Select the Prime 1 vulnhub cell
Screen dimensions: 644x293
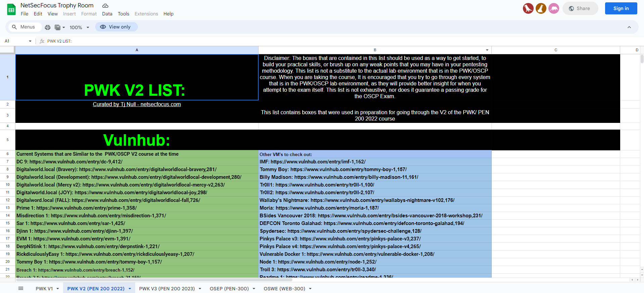137,208
